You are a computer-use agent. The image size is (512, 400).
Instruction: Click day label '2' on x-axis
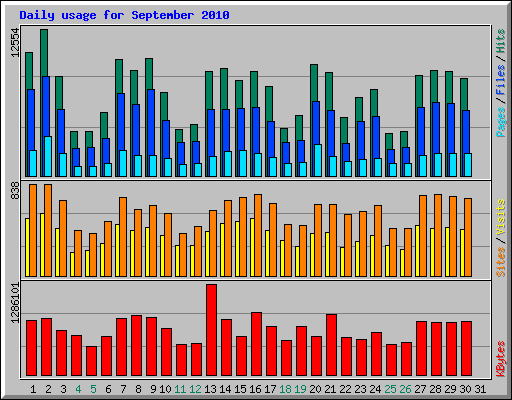coord(48,389)
